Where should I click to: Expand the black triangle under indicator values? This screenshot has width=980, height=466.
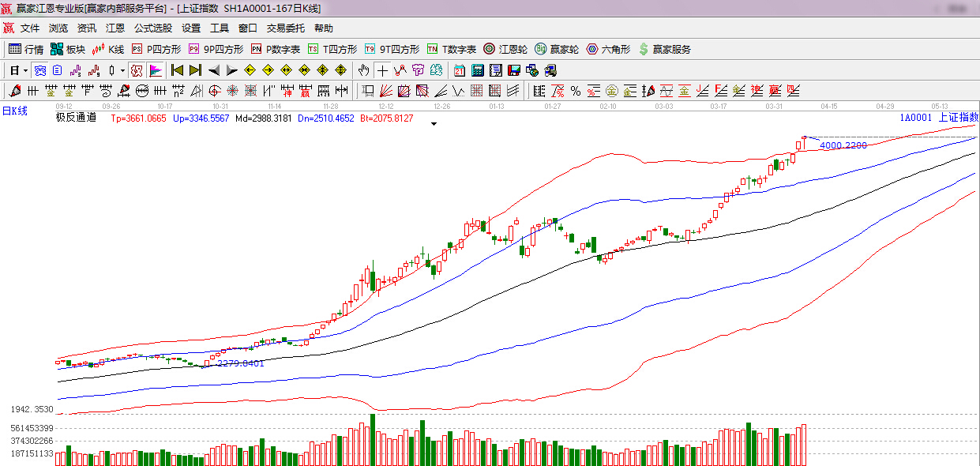click(433, 125)
